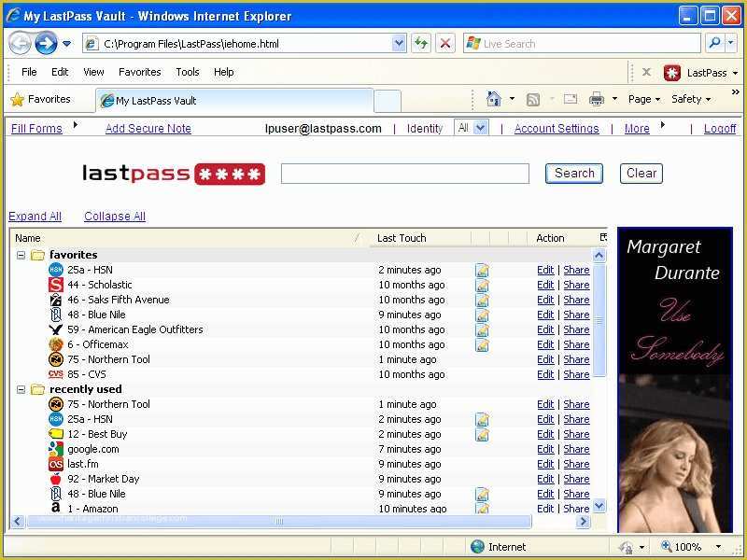Click the Market Day apple favicon

point(56,479)
